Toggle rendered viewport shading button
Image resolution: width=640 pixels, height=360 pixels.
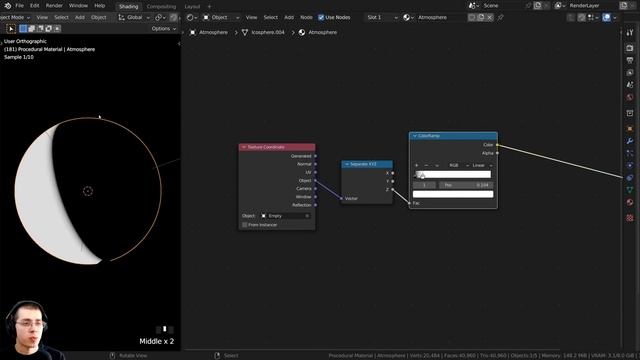coord(607,18)
